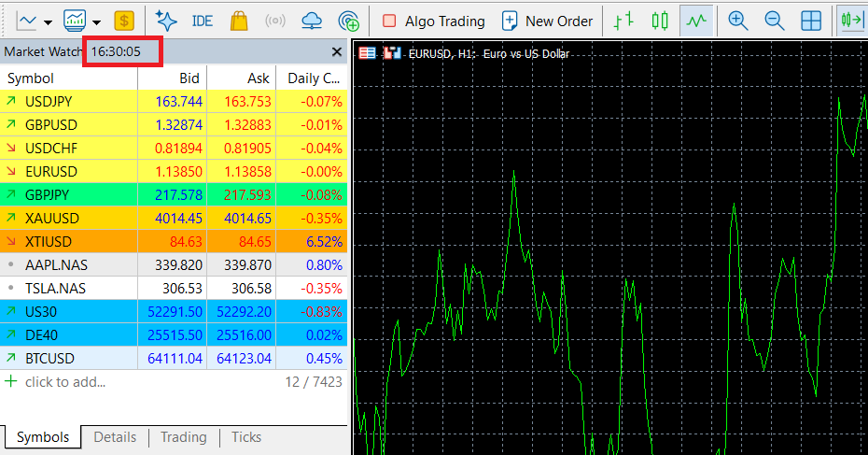Select the TSLA.NAS symbol row
Screen dimensions: 868x455
pos(174,288)
